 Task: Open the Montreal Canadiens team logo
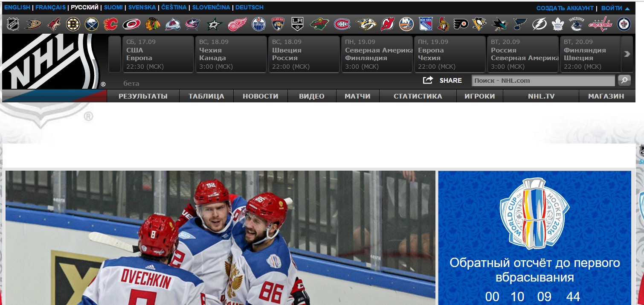click(x=342, y=24)
